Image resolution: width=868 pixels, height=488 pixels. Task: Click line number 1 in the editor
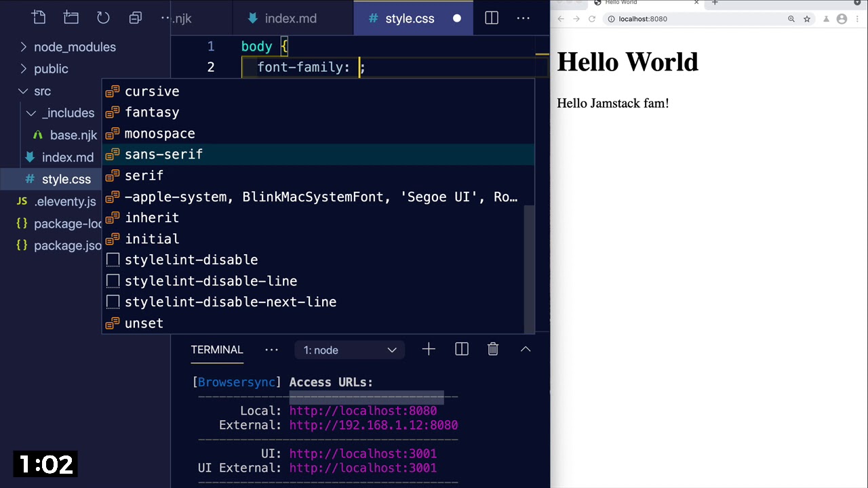tap(211, 46)
